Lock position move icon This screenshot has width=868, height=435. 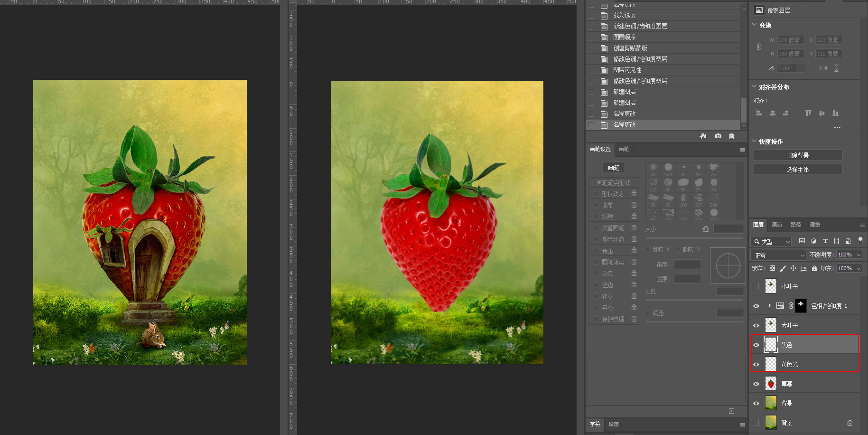click(793, 268)
